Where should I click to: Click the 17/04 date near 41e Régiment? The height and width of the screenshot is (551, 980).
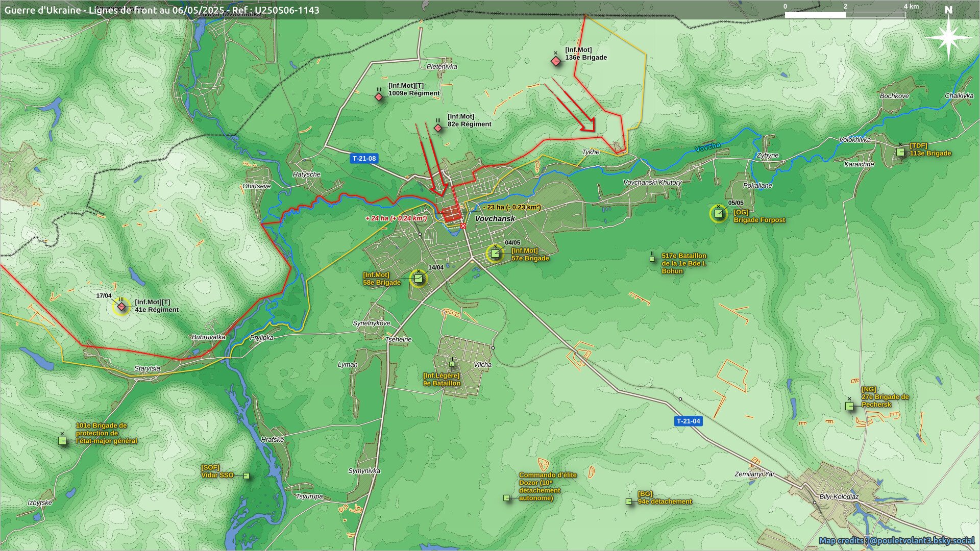click(x=104, y=296)
